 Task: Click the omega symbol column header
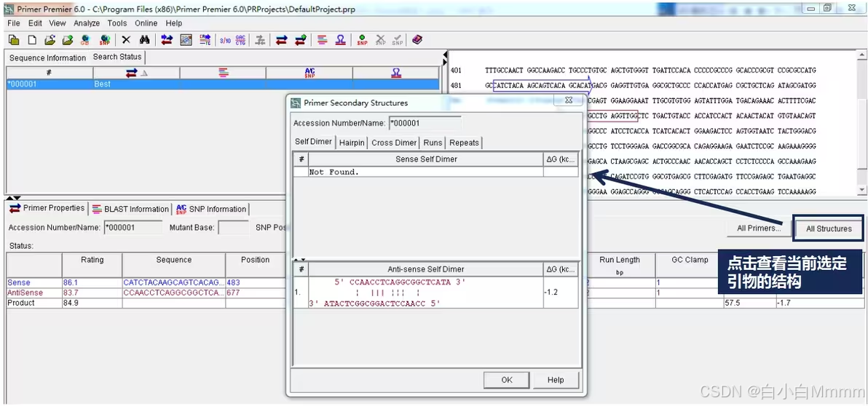(x=396, y=73)
